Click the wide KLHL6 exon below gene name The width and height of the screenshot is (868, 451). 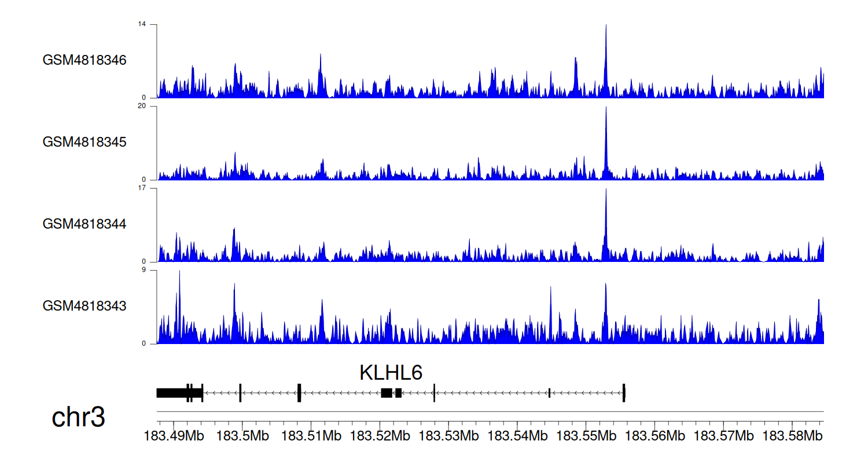coord(386,393)
